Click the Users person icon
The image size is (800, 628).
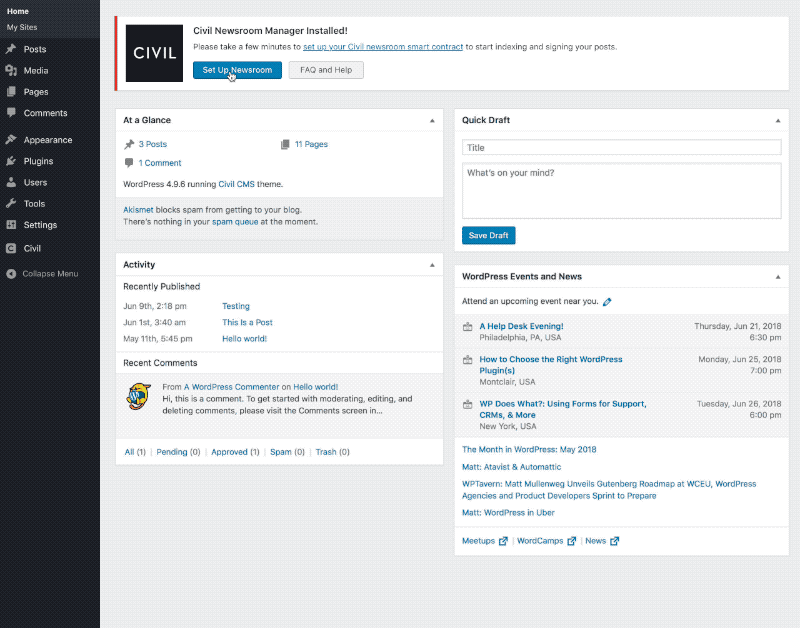11,182
